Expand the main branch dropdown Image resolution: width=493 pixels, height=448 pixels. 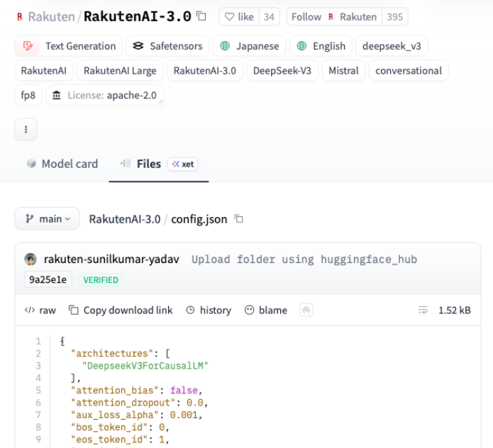(48, 219)
